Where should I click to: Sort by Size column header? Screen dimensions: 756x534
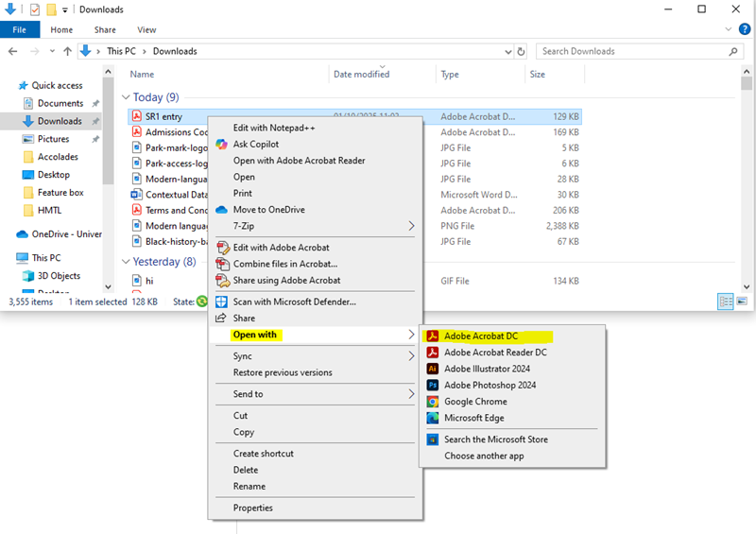tap(537, 75)
